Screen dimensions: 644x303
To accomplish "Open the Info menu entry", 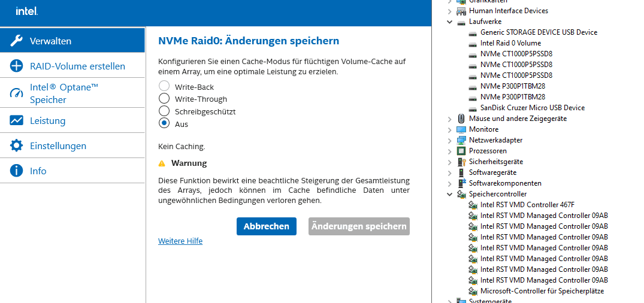I will (72, 171).
